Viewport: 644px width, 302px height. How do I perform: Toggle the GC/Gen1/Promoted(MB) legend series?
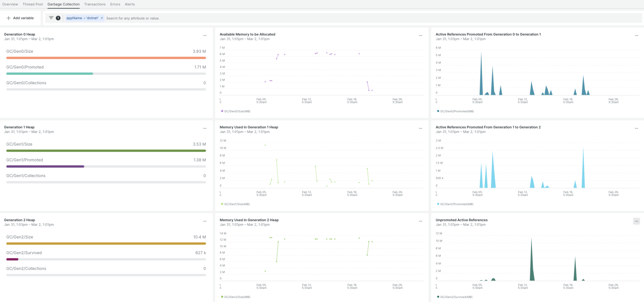(x=457, y=204)
